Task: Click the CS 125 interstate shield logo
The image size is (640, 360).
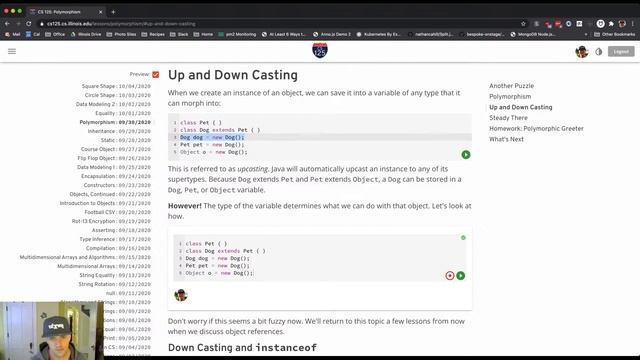Action: (320, 51)
